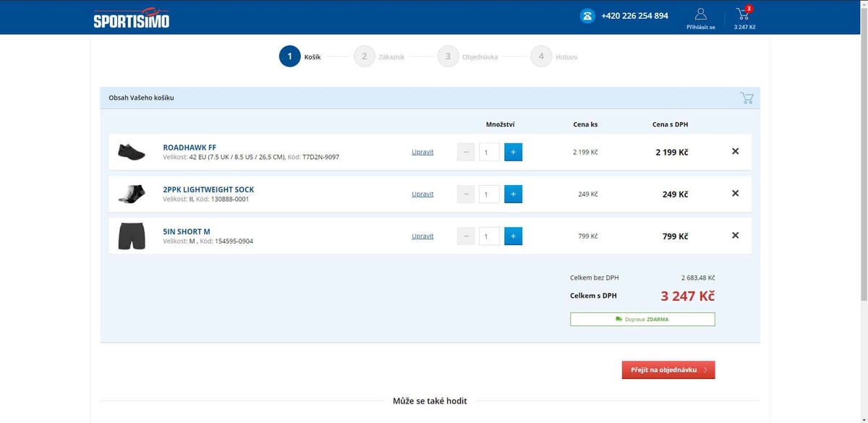This screenshot has height=423, width=868.
Task: Click product code 130888-0001 text
Action: click(x=230, y=199)
